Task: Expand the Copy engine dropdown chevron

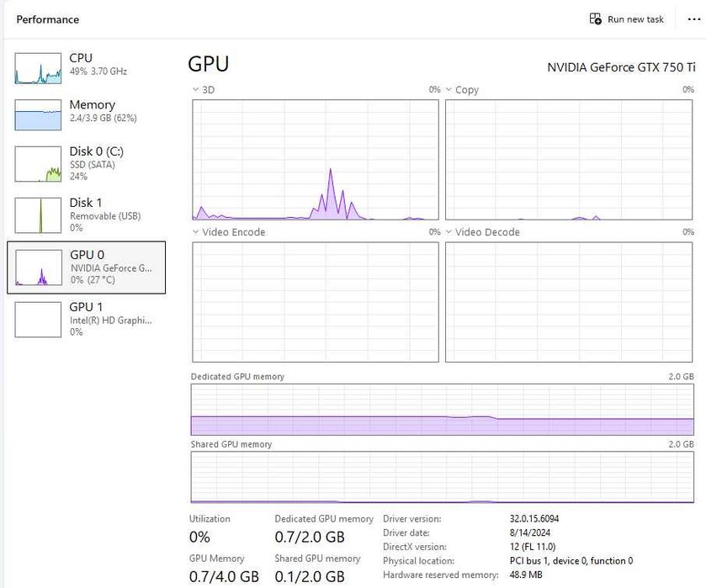Action: (x=449, y=90)
